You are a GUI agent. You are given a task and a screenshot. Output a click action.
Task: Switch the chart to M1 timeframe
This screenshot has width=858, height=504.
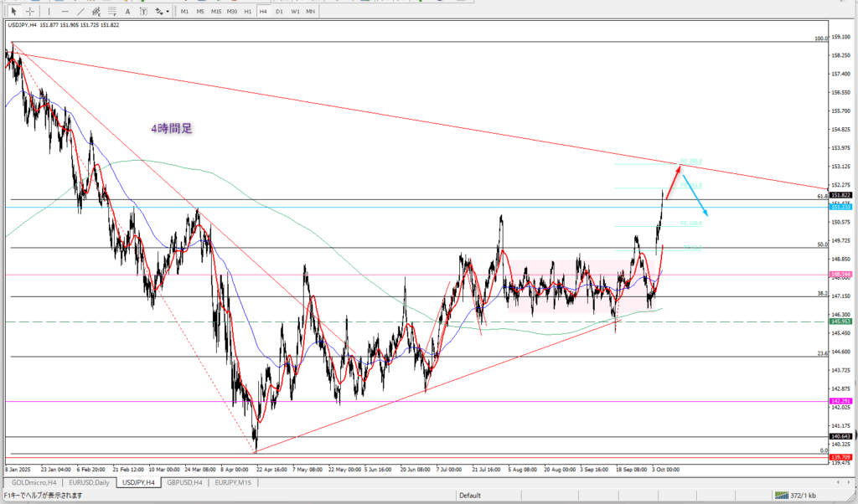[x=184, y=11]
